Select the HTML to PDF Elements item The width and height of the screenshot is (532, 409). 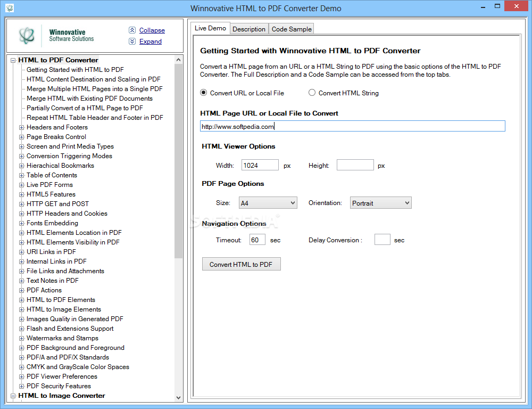[x=61, y=300]
